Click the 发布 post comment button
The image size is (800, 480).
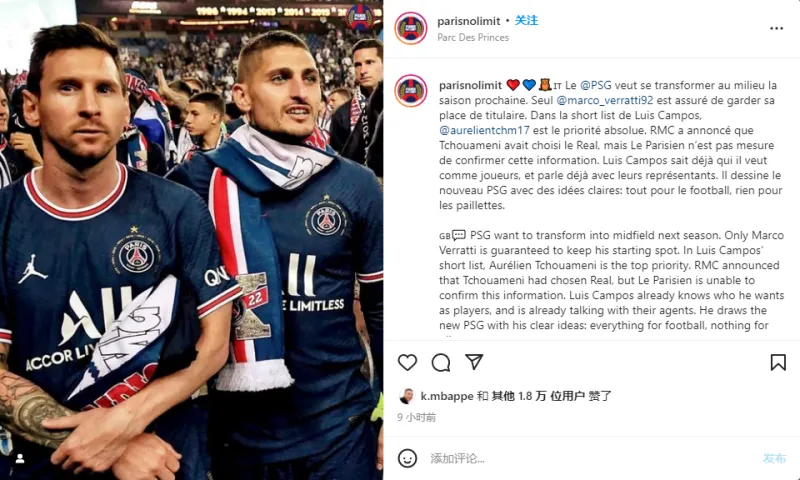pyautogui.click(x=774, y=458)
